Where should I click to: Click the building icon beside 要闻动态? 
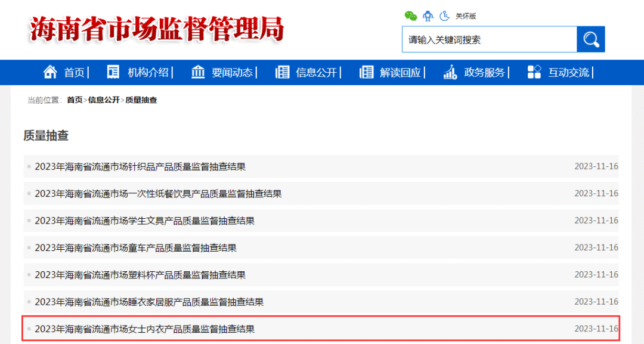pyautogui.click(x=198, y=72)
